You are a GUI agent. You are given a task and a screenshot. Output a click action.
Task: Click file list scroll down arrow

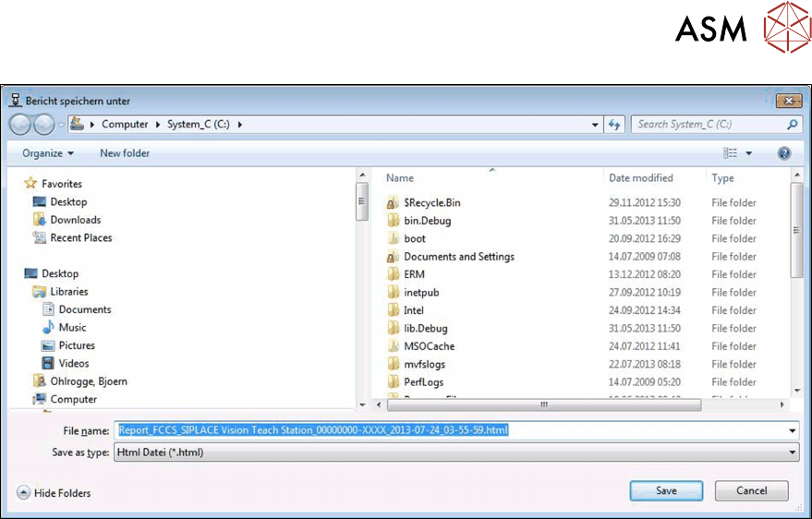(796, 392)
